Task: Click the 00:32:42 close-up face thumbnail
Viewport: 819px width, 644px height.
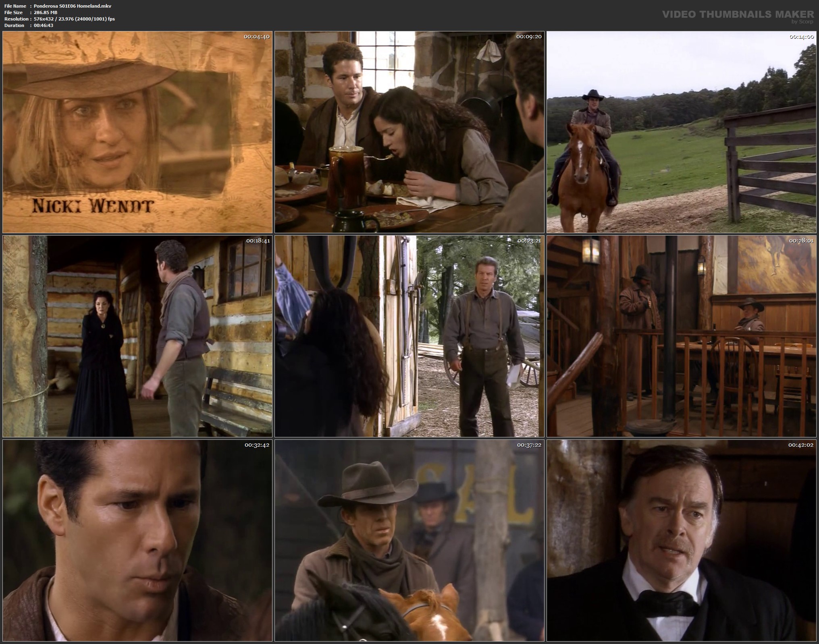Action: 137,540
